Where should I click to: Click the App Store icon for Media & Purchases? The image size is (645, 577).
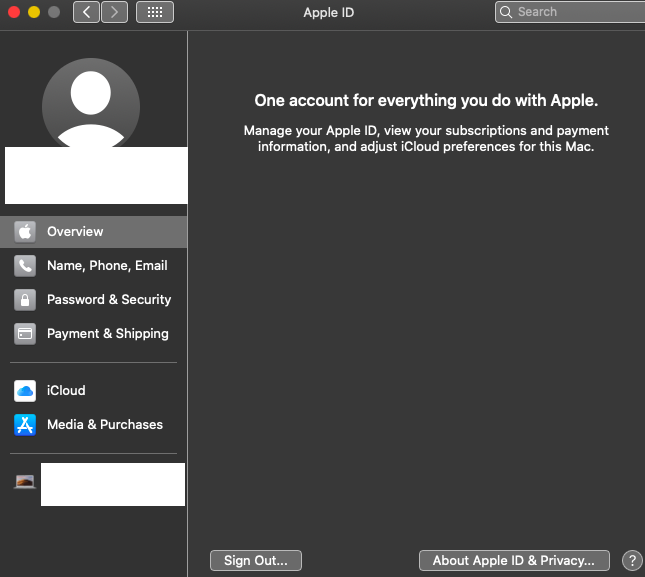[x=25, y=425]
